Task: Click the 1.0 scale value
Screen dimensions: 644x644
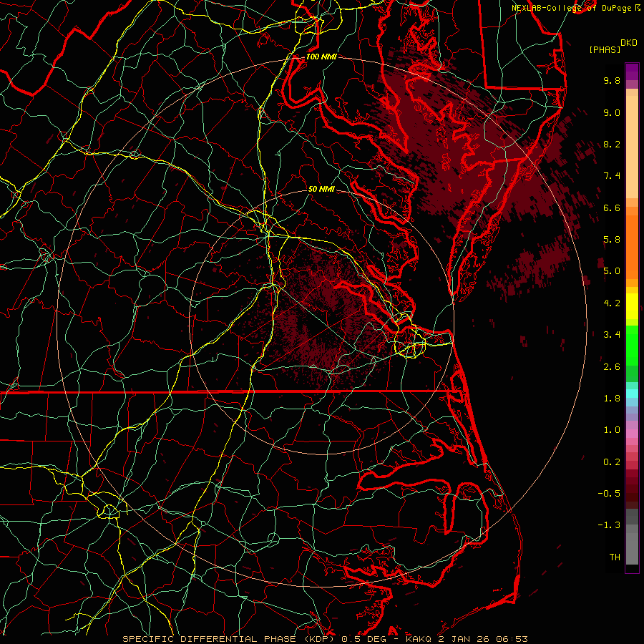Action: click(x=612, y=430)
